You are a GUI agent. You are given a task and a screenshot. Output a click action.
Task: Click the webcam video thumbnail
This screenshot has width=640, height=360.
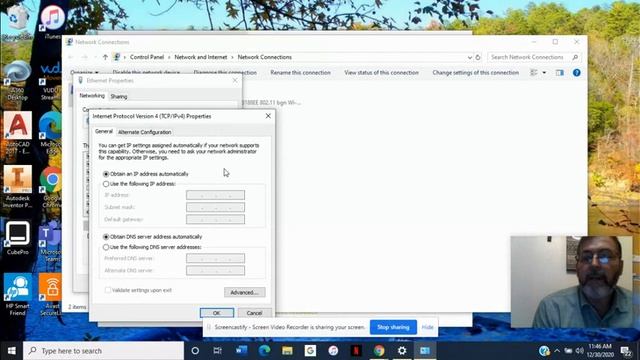pyautogui.click(x=571, y=282)
